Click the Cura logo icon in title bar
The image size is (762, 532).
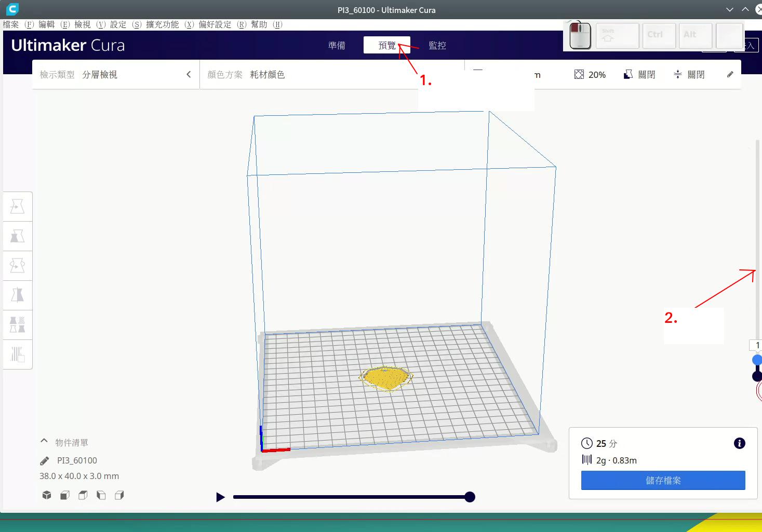[12, 9]
